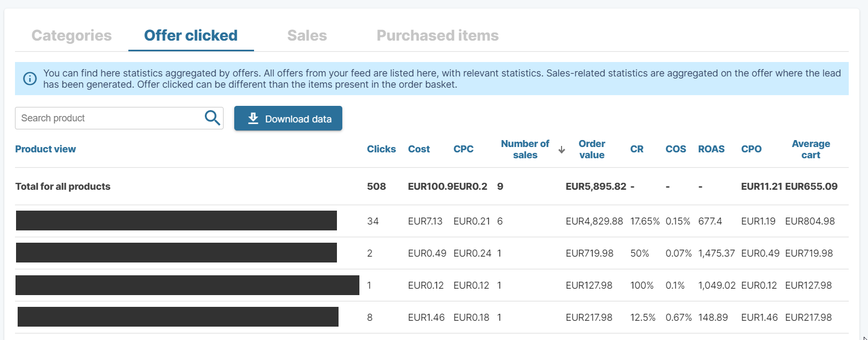The width and height of the screenshot is (868, 340).
Task: Sort table by ROAS column
Action: [x=711, y=149]
